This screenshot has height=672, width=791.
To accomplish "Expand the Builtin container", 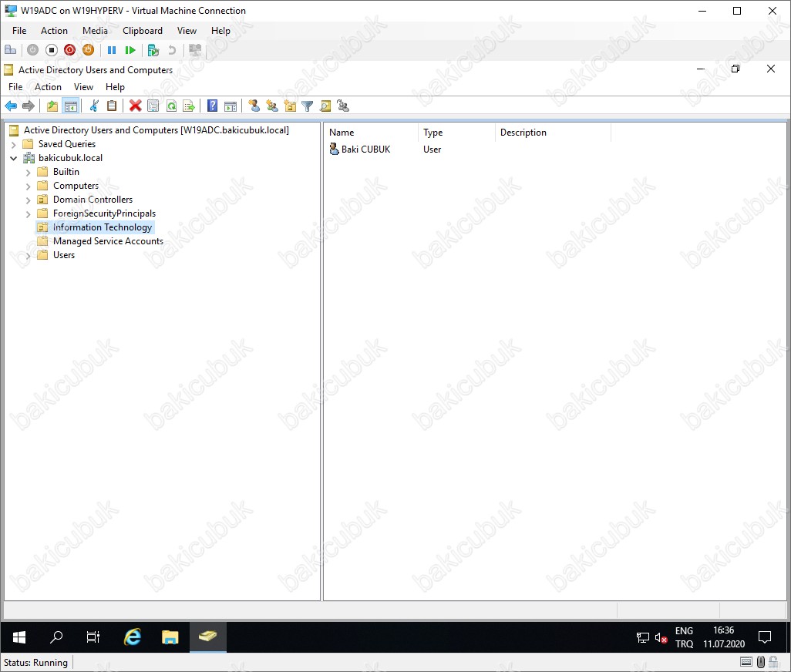I will pyautogui.click(x=29, y=172).
